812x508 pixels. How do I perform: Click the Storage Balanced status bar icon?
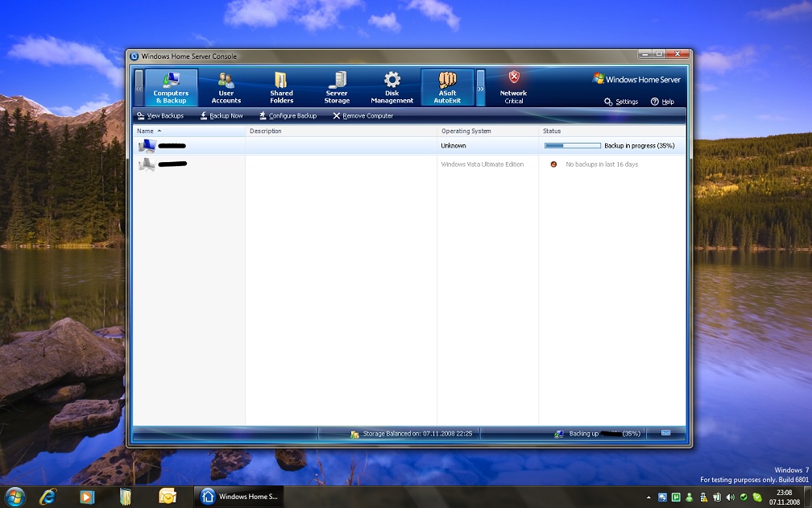(354, 435)
